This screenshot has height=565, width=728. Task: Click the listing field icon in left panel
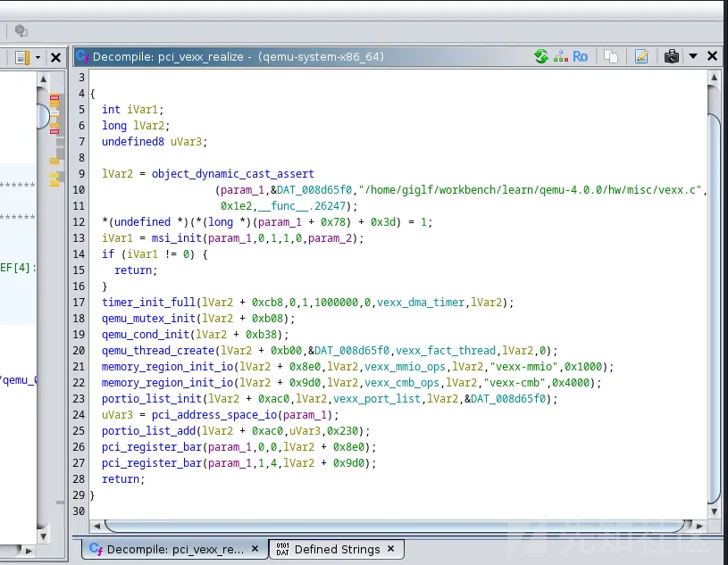point(21,57)
